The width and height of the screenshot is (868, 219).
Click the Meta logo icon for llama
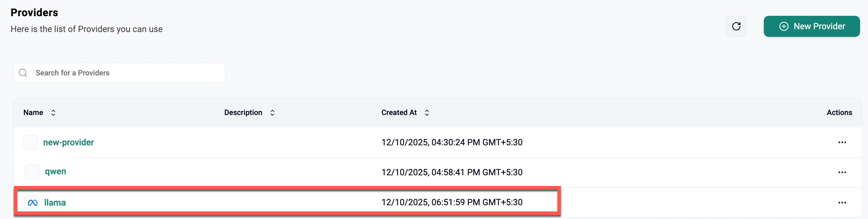[x=32, y=202]
